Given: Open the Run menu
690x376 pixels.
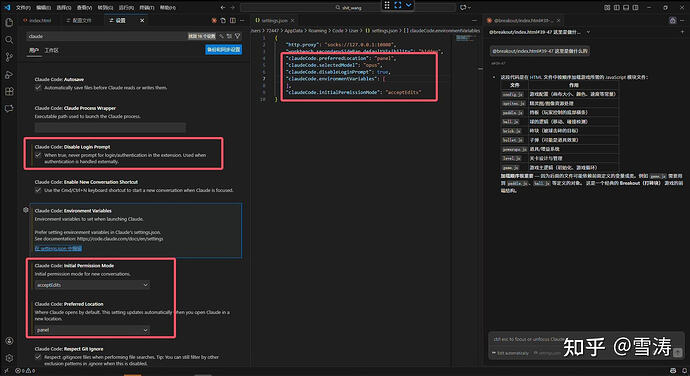Looking at the screenshot, I should coord(126,7).
